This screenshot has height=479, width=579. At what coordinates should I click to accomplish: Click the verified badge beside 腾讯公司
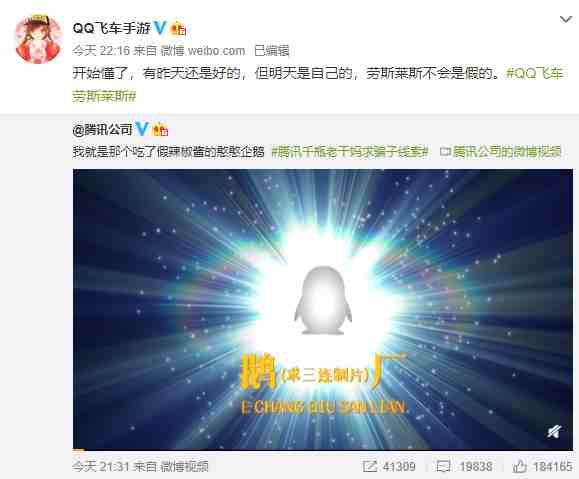tap(142, 129)
